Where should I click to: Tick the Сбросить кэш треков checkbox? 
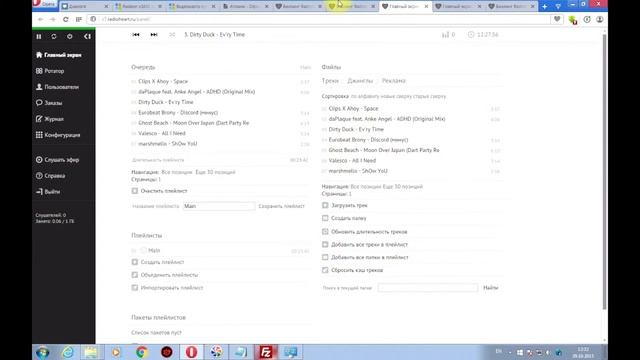(325, 270)
